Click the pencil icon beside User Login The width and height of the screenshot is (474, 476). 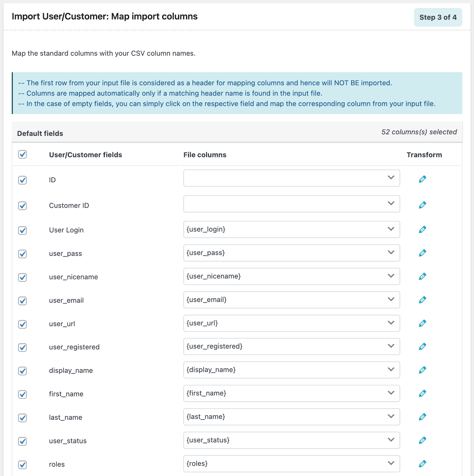[x=422, y=229]
